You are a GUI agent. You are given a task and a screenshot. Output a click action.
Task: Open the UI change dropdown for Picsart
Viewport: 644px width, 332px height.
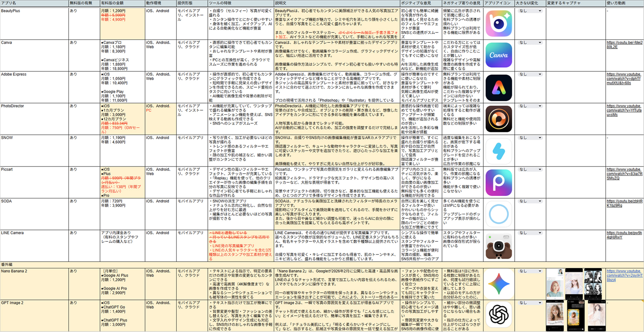(530, 169)
